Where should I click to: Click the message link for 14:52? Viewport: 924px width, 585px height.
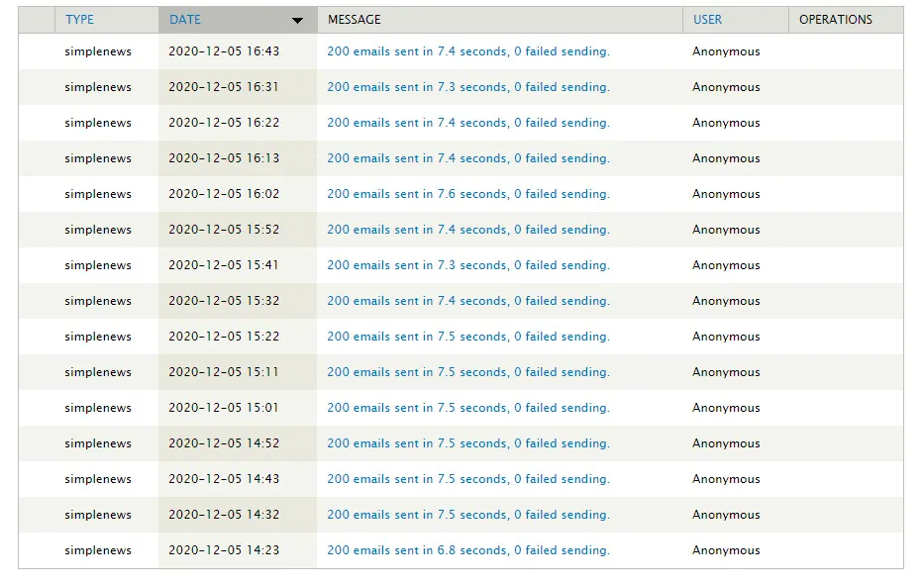467,443
